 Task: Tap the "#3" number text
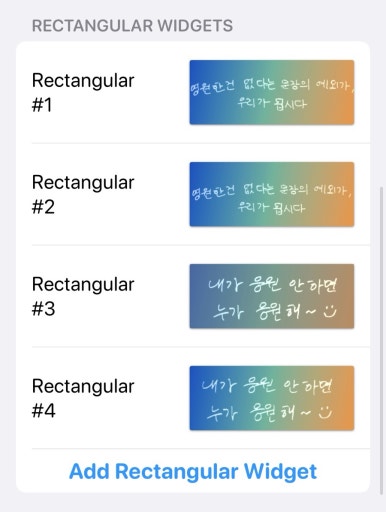point(43,309)
